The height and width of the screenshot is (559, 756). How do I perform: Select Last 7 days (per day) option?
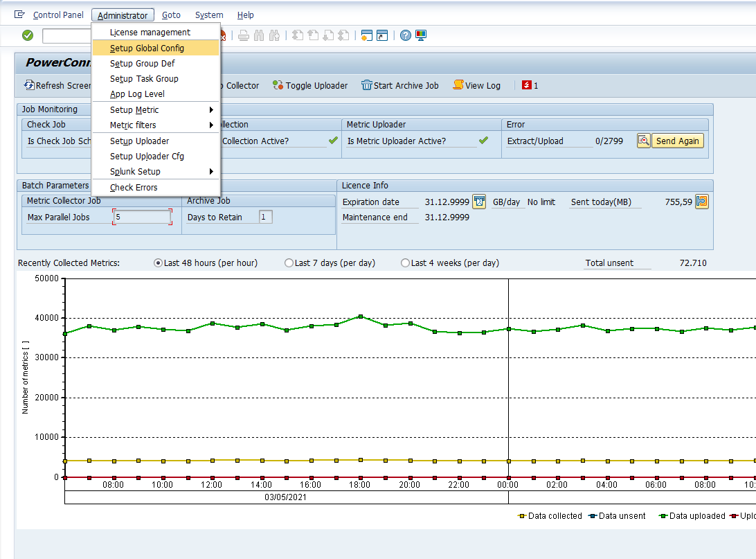(x=289, y=263)
